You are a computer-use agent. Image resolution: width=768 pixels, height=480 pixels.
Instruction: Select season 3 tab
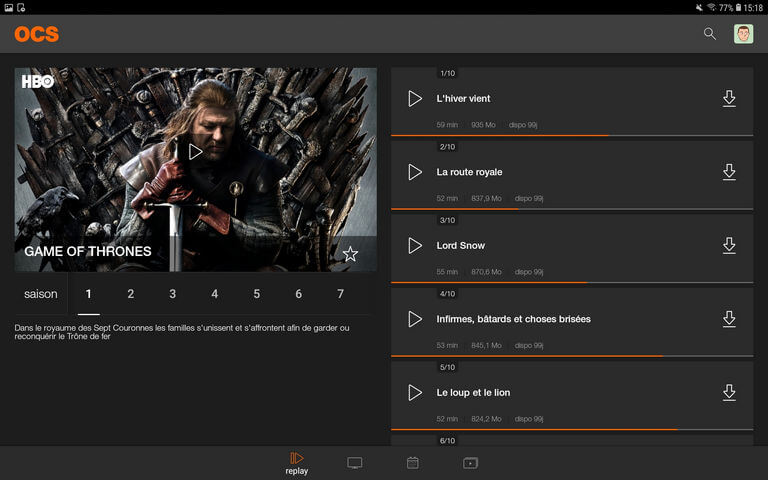coord(172,294)
